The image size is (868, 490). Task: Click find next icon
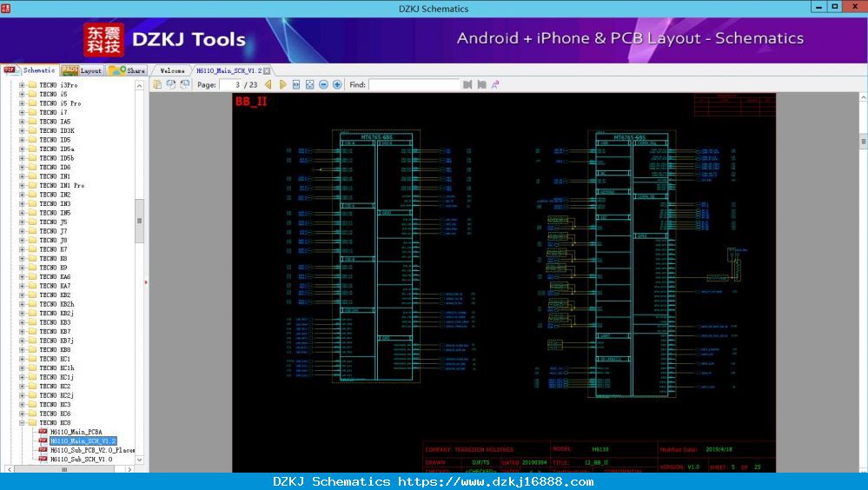click(481, 85)
